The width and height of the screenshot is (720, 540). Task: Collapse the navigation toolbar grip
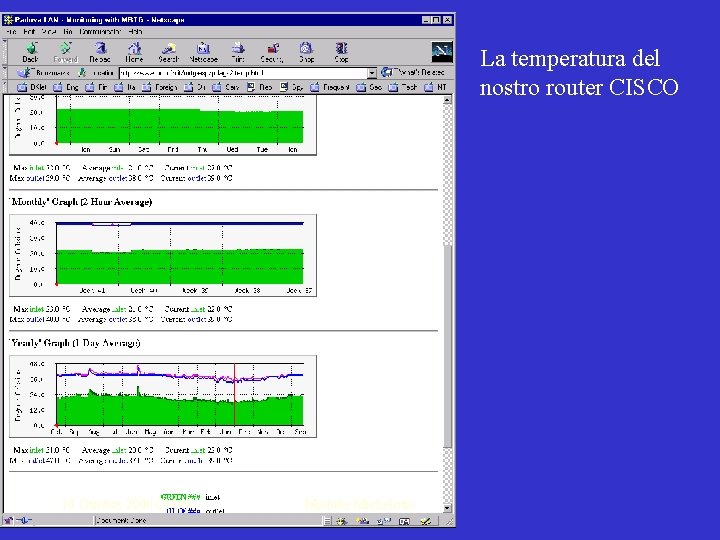[5, 52]
